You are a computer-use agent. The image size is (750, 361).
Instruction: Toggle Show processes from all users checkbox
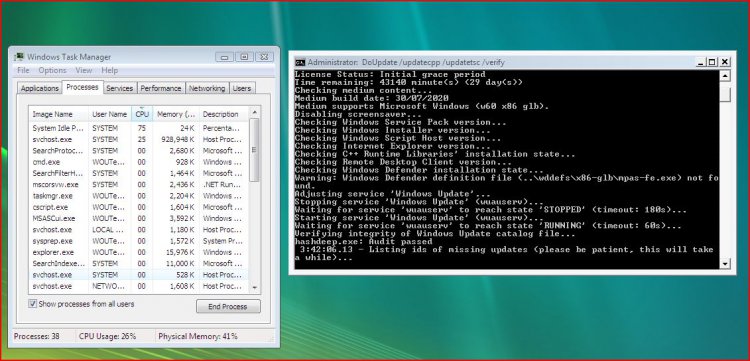coord(33,304)
